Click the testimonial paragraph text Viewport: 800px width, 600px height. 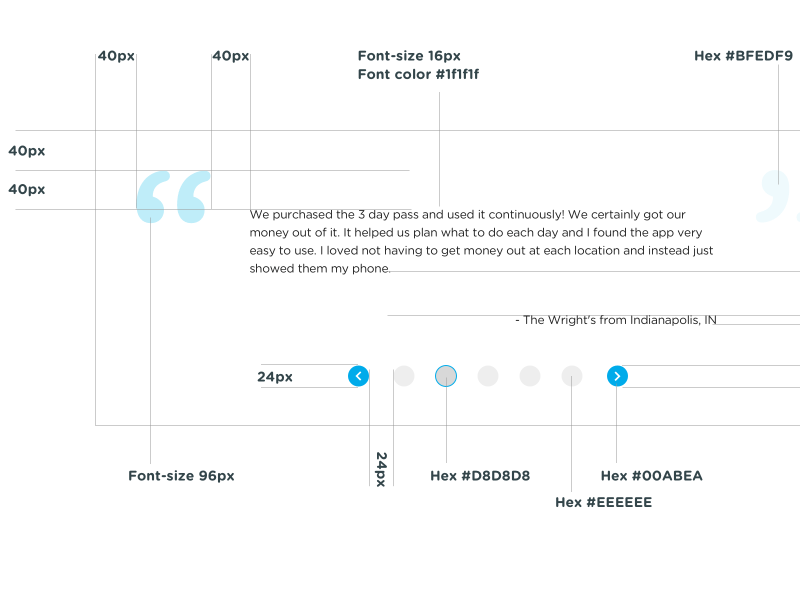[481, 242]
